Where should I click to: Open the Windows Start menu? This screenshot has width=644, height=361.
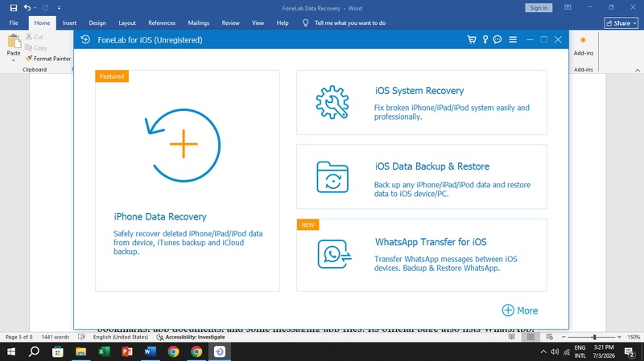(11, 351)
